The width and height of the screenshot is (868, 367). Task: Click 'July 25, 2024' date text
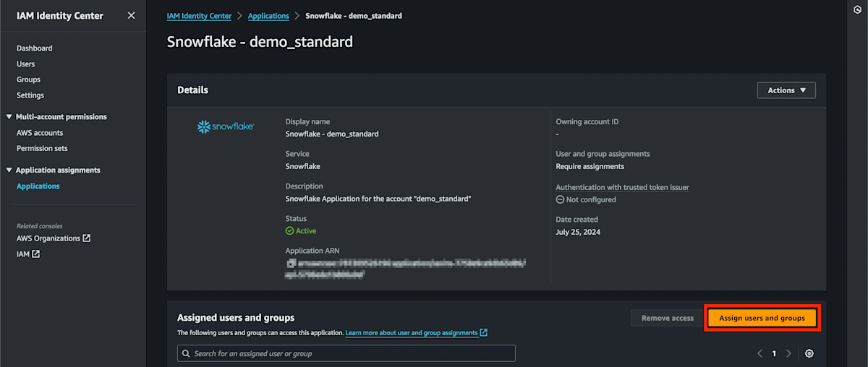click(578, 232)
